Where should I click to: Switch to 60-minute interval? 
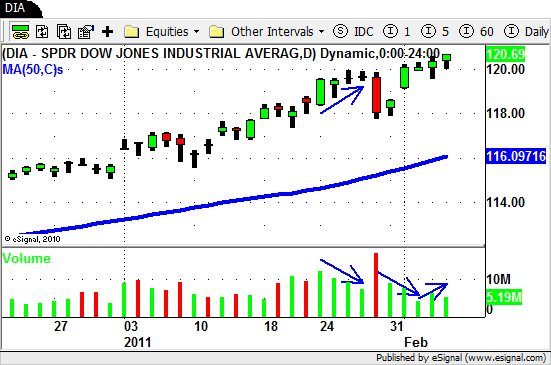tap(476, 32)
